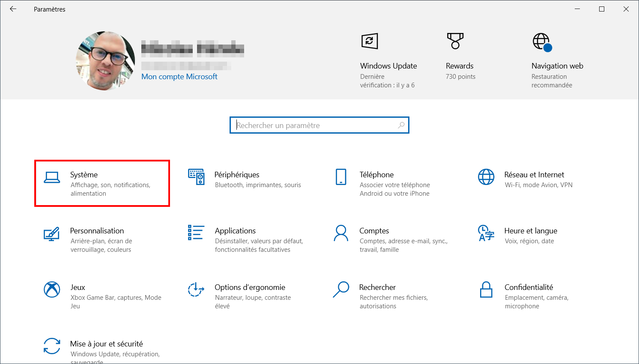Screen dimensions: 639x364
Task: Select the Applications list icon
Action: coord(196,233)
